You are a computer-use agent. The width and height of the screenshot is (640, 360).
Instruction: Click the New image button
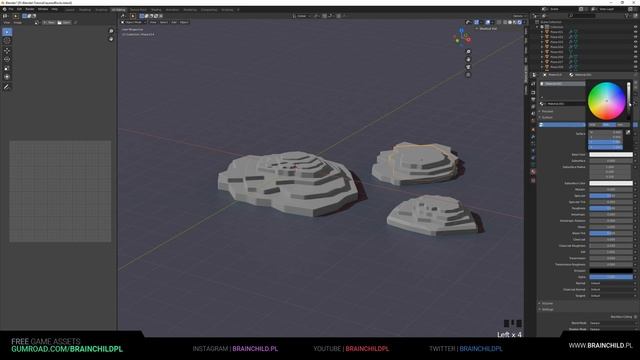[49, 22]
